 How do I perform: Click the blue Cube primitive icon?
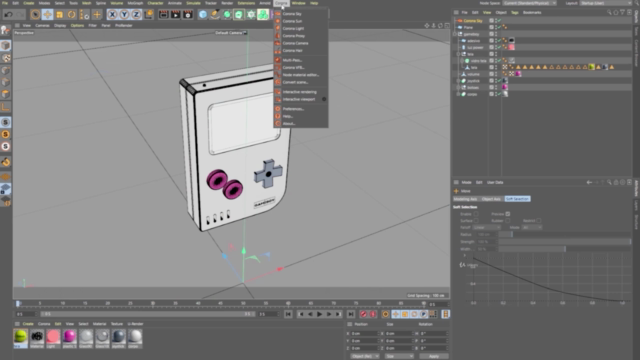click(203, 15)
